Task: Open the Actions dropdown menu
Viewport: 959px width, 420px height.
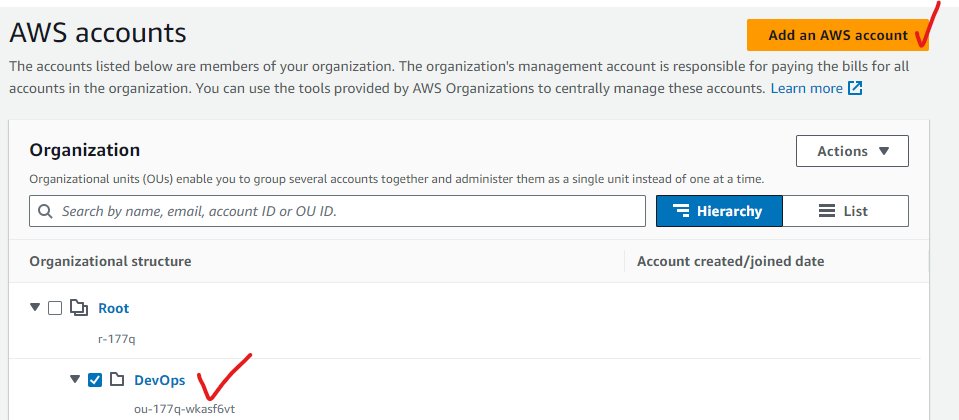Action: click(x=852, y=151)
